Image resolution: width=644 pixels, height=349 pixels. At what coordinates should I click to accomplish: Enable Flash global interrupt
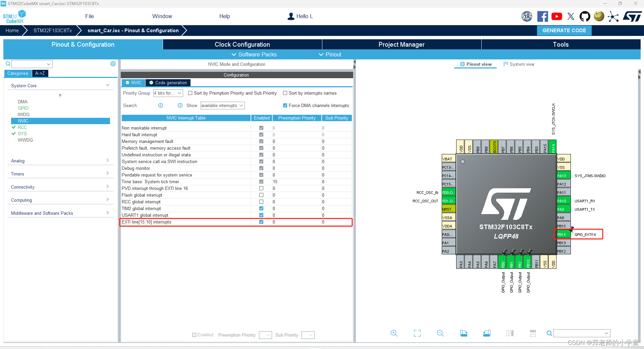click(x=261, y=195)
